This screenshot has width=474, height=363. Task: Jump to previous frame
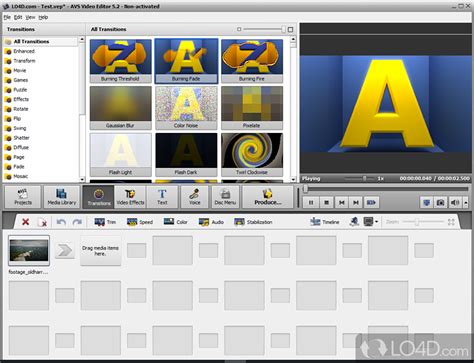[342, 202]
